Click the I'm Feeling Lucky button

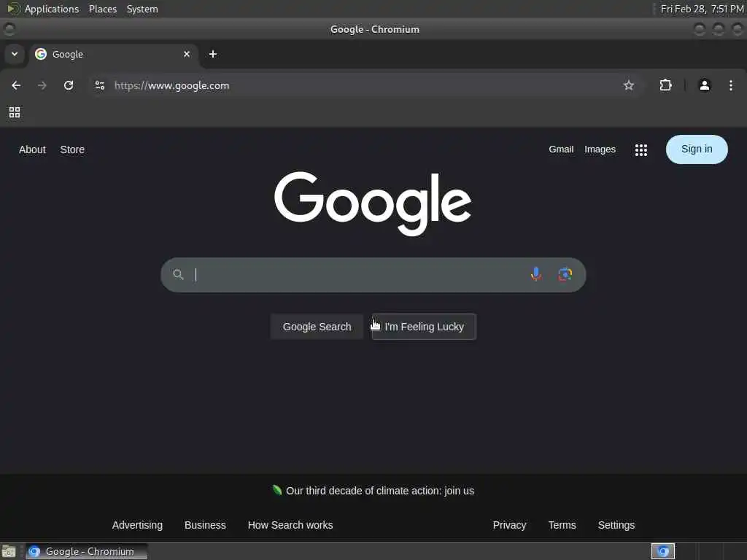pos(424,327)
